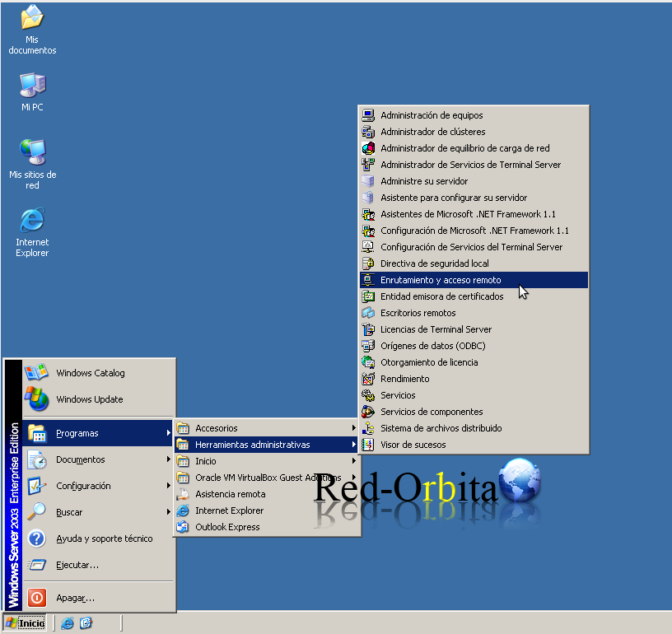Viewport: 672px width, 634px height.
Task: Open Asistencia remota from Programas menu
Action: (x=267, y=494)
